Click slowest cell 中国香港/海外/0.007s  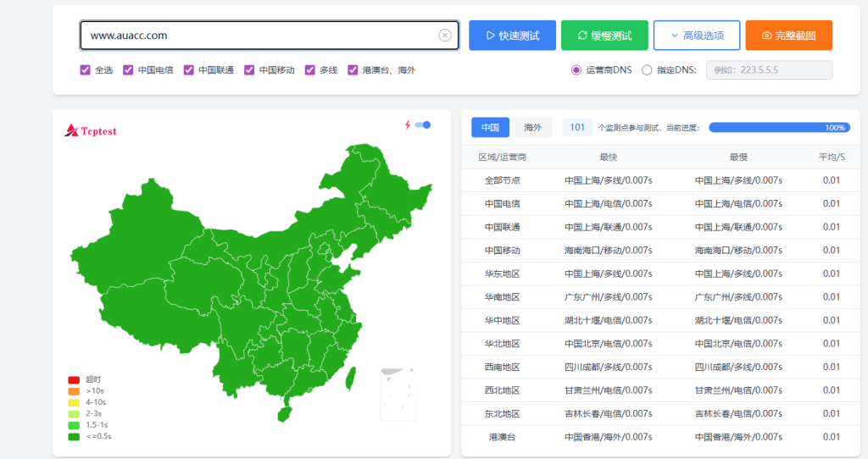coord(738,437)
